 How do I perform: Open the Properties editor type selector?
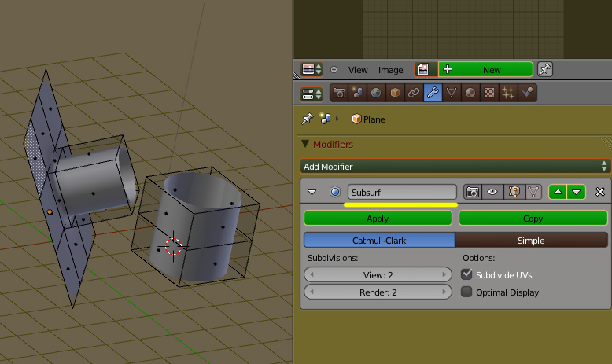311,94
